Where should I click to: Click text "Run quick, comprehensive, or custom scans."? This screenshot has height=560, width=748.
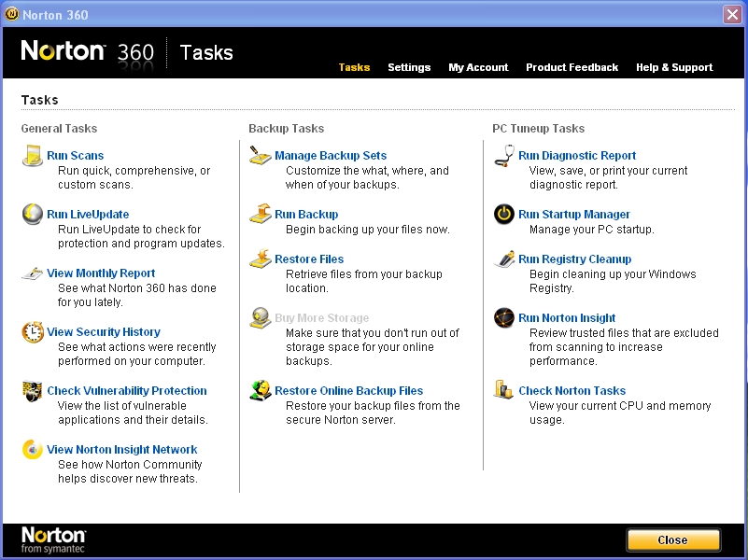pos(134,177)
